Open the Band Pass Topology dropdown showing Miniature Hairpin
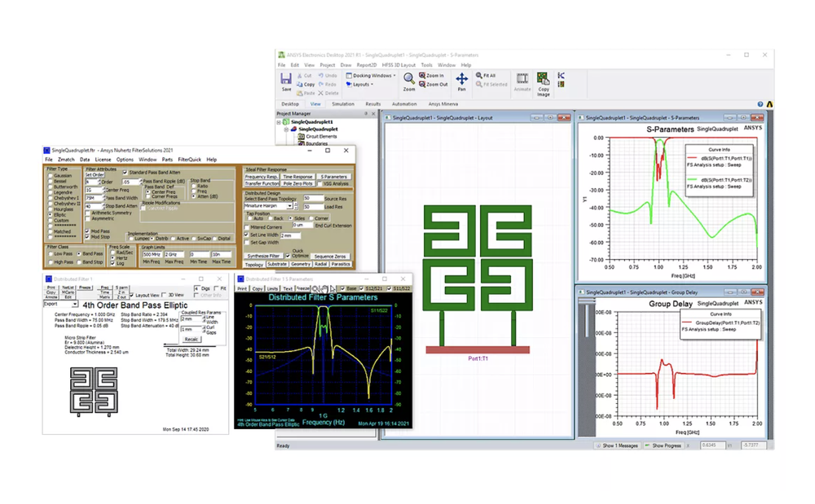 289,206
